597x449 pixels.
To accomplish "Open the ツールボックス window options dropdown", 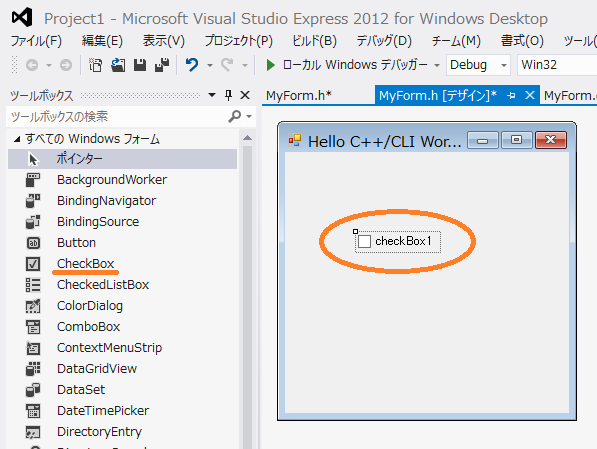I will click(x=212, y=95).
